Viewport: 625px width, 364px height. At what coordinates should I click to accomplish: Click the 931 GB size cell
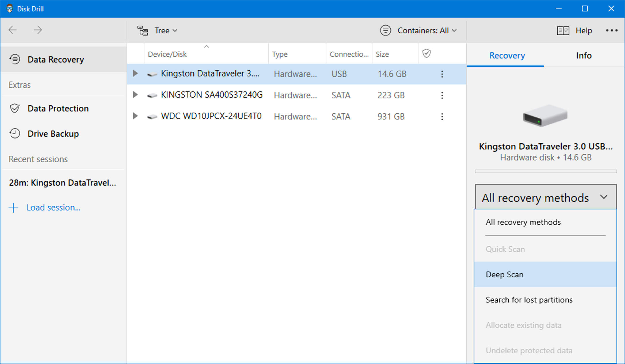391,117
